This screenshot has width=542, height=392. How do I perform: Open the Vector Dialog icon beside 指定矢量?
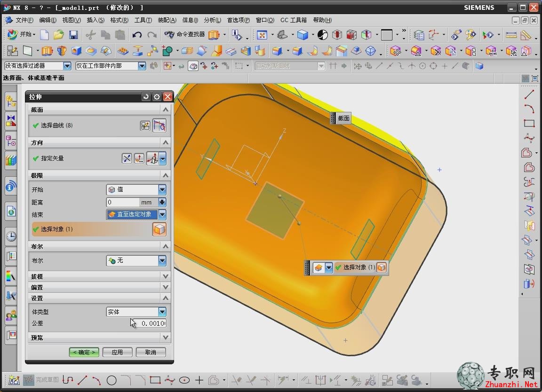click(x=139, y=158)
